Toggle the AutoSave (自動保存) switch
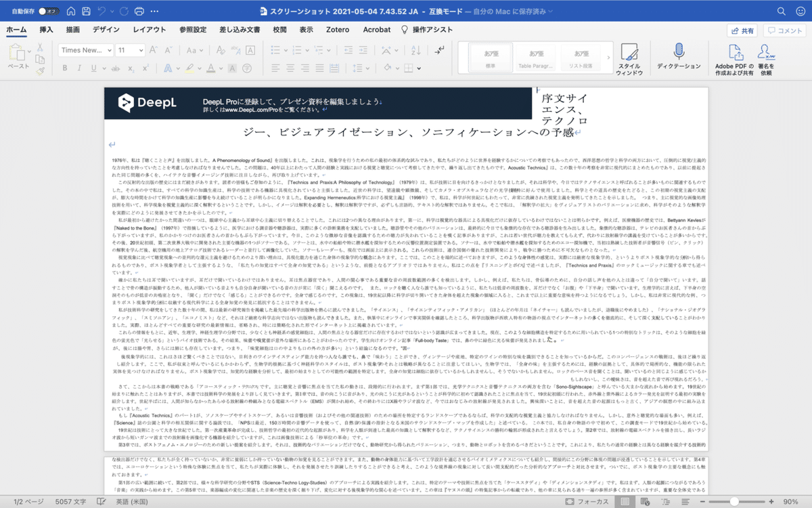 tap(47, 12)
